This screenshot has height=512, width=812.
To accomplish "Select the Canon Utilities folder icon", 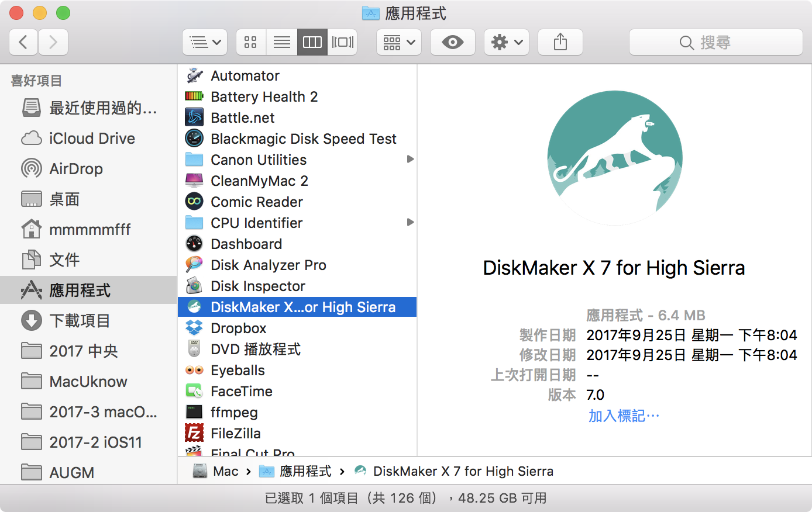I will (194, 160).
